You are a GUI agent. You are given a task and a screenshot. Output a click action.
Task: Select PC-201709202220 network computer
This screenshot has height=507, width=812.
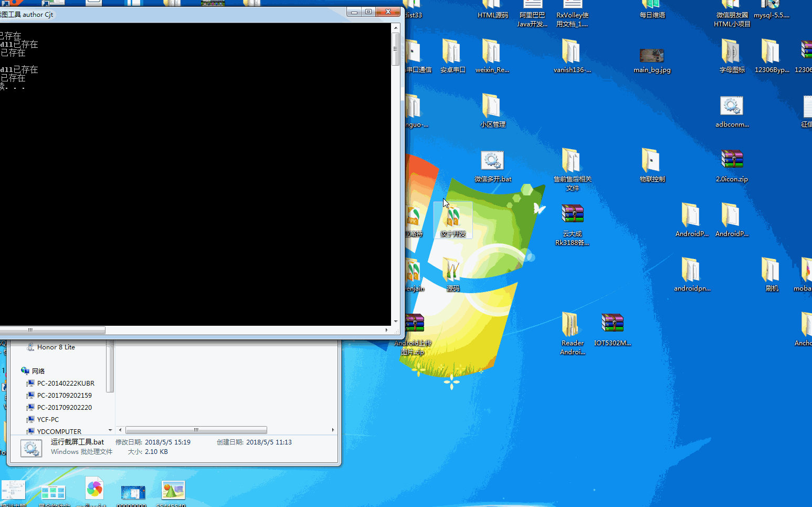click(x=64, y=408)
